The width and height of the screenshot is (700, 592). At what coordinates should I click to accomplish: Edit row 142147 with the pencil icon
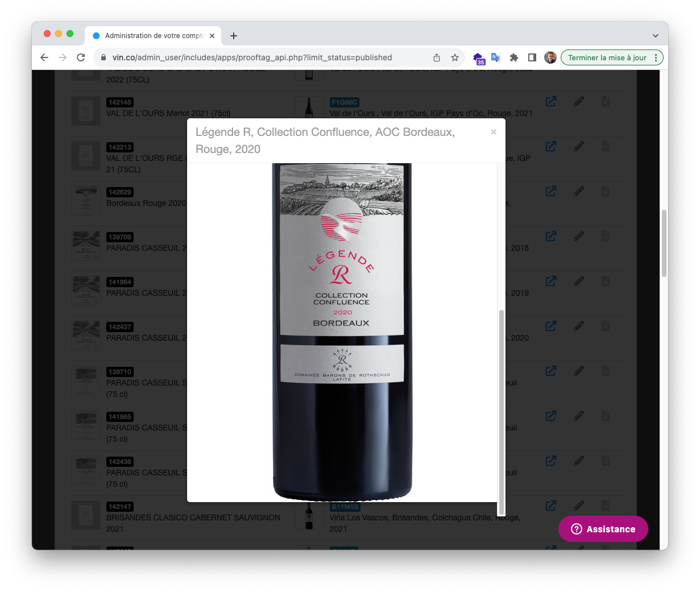tap(579, 506)
